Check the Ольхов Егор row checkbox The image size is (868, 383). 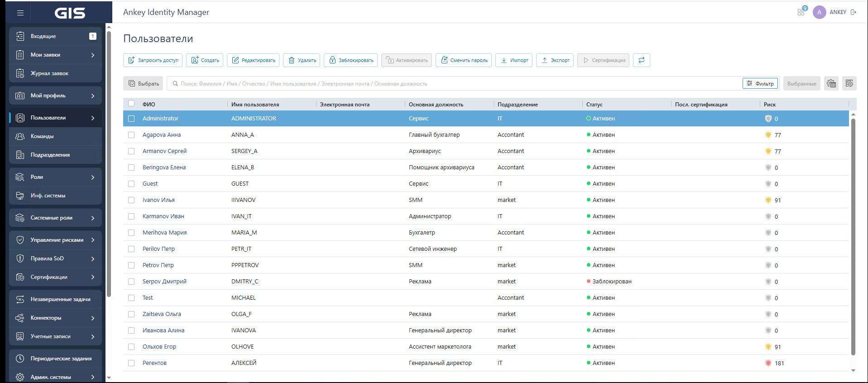coord(131,347)
